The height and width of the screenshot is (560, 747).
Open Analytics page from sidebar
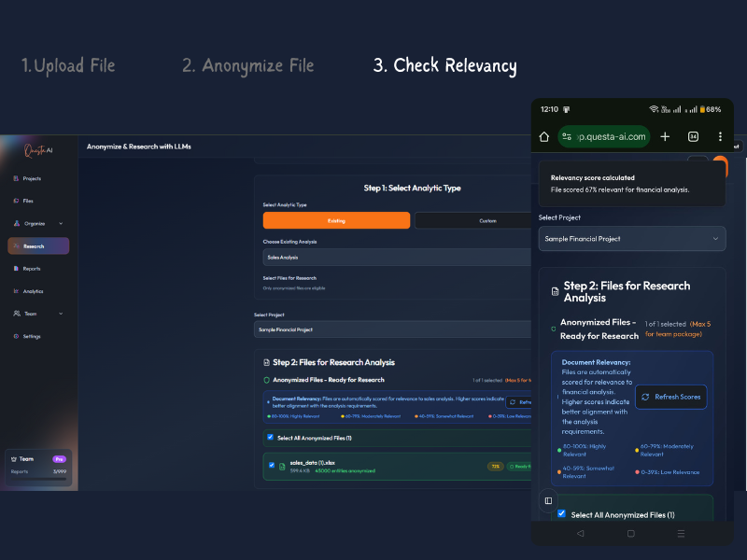point(28,291)
